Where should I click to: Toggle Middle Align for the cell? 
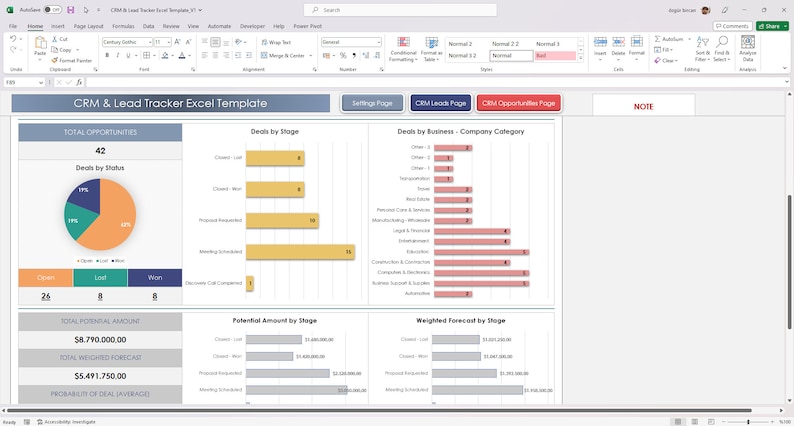click(x=215, y=42)
